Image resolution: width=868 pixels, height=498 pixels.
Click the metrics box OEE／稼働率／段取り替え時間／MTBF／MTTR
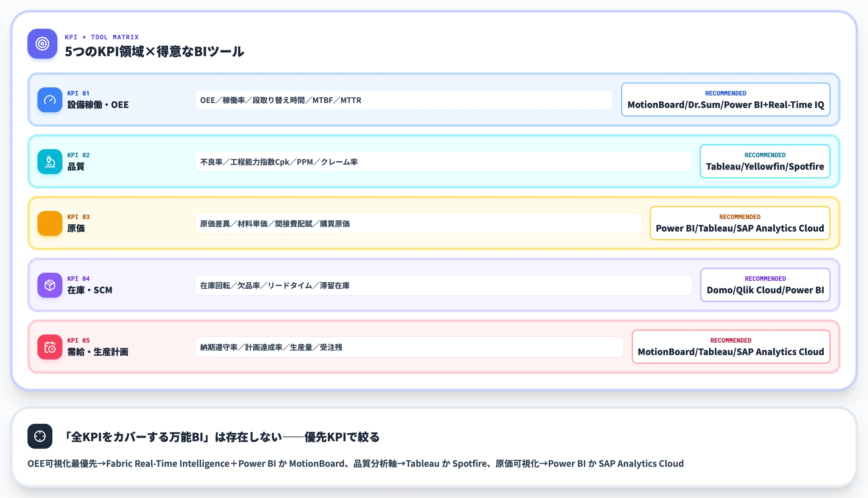coord(404,100)
